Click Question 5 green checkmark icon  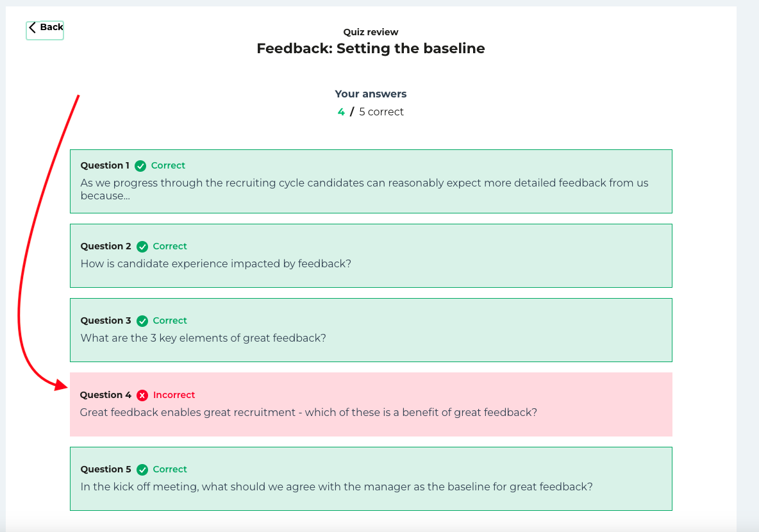pyautogui.click(x=142, y=470)
